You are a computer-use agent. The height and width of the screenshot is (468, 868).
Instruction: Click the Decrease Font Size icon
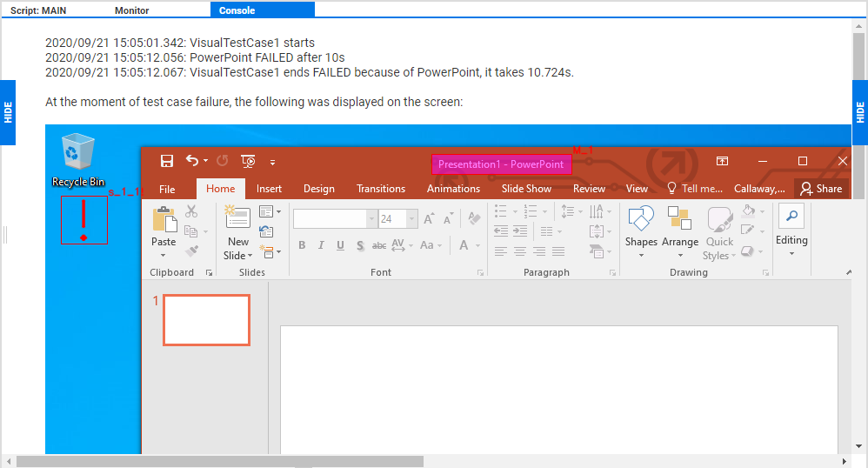[448, 218]
